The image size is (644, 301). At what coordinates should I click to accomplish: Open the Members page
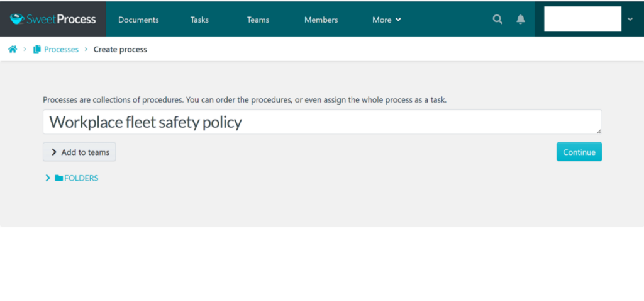click(321, 20)
